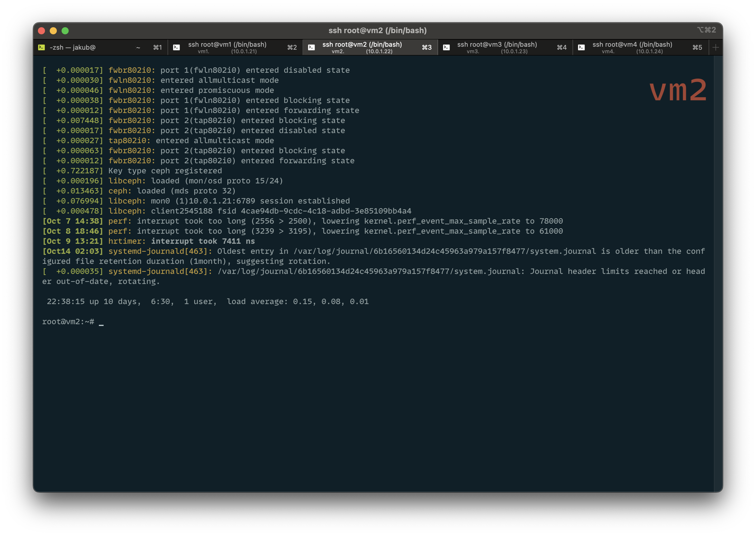Viewport: 756px width, 536px height.
Task: Click the terminal icon on the vm3 tab
Action: (x=446, y=47)
